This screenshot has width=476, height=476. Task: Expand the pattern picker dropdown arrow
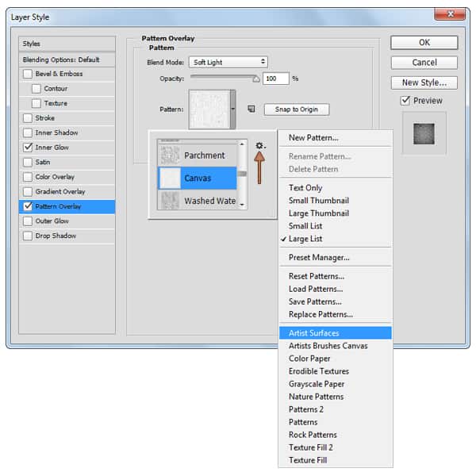click(232, 109)
